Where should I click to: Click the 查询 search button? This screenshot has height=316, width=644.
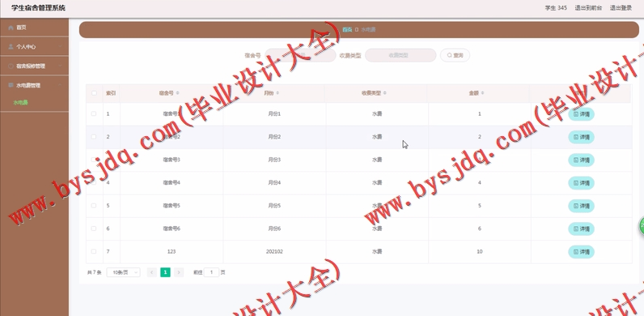tap(455, 55)
